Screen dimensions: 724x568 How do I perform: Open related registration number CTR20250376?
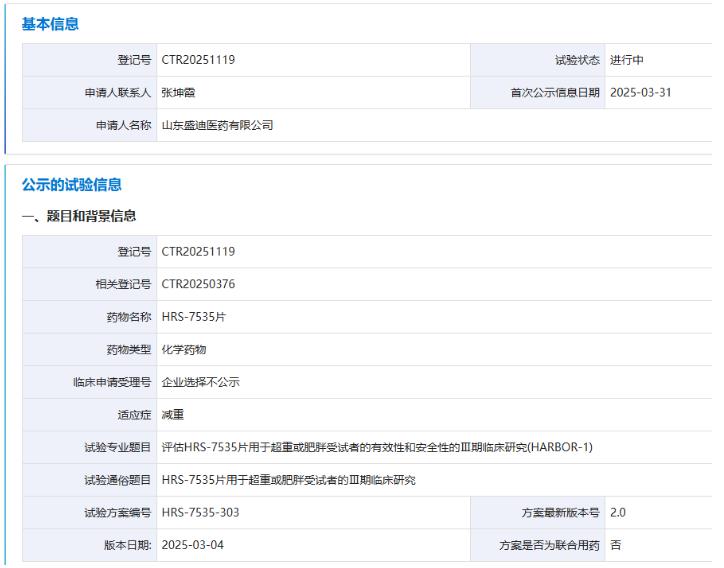pyautogui.click(x=198, y=284)
